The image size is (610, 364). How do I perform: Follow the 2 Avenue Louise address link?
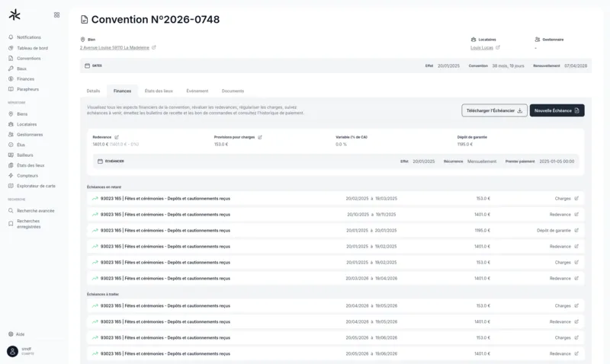[x=114, y=47]
